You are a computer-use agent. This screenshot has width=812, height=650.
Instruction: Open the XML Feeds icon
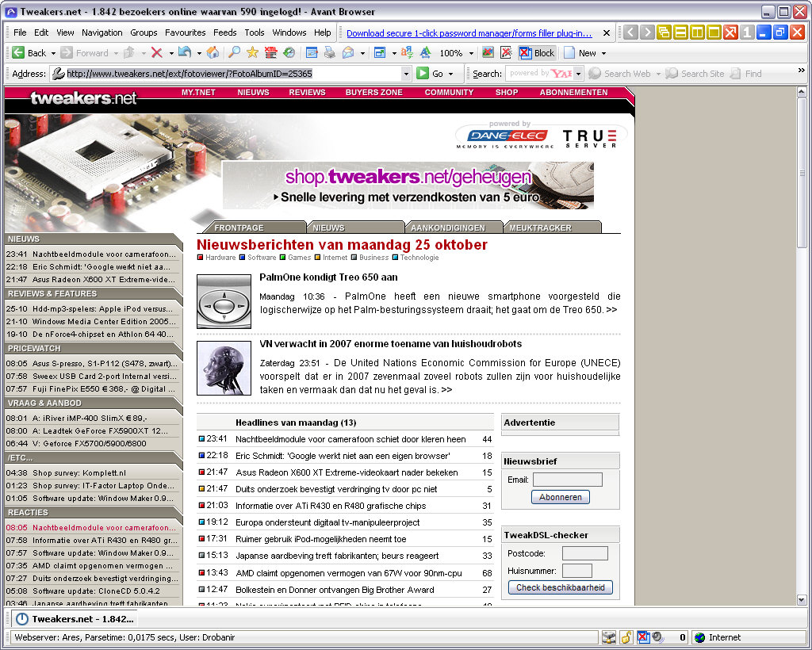(270, 53)
